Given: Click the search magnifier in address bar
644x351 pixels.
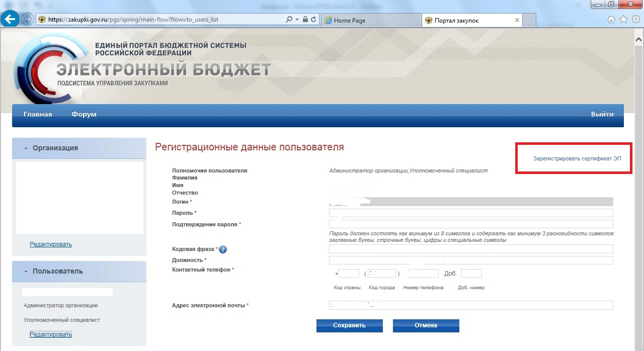Looking at the screenshot, I should 289,20.
